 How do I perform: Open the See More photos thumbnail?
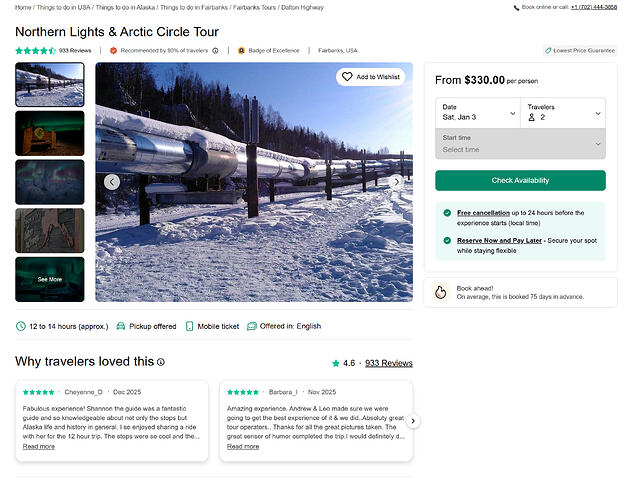pyautogui.click(x=50, y=279)
